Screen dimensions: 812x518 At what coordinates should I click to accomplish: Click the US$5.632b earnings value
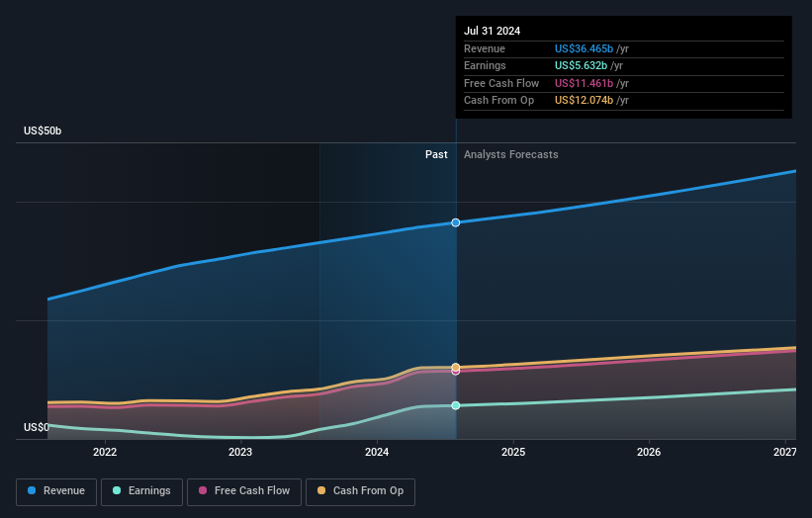pyautogui.click(x=581, y=65)
